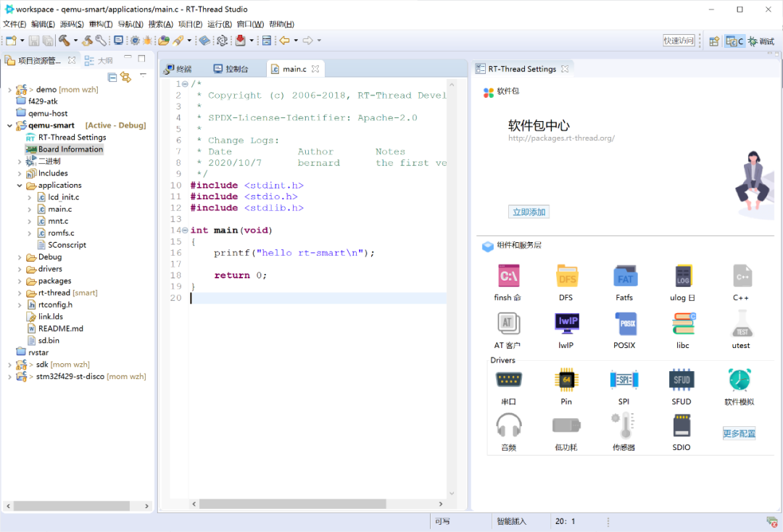Click the blue book SDK manager icon
This screenshot has width=783, height=532.
[204, 41]
